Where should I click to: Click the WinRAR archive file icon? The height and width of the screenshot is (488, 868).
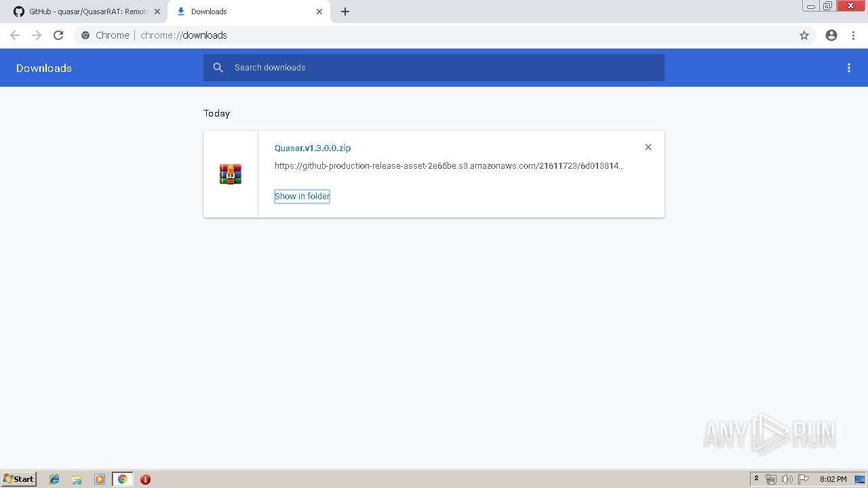tap(231, 174)
